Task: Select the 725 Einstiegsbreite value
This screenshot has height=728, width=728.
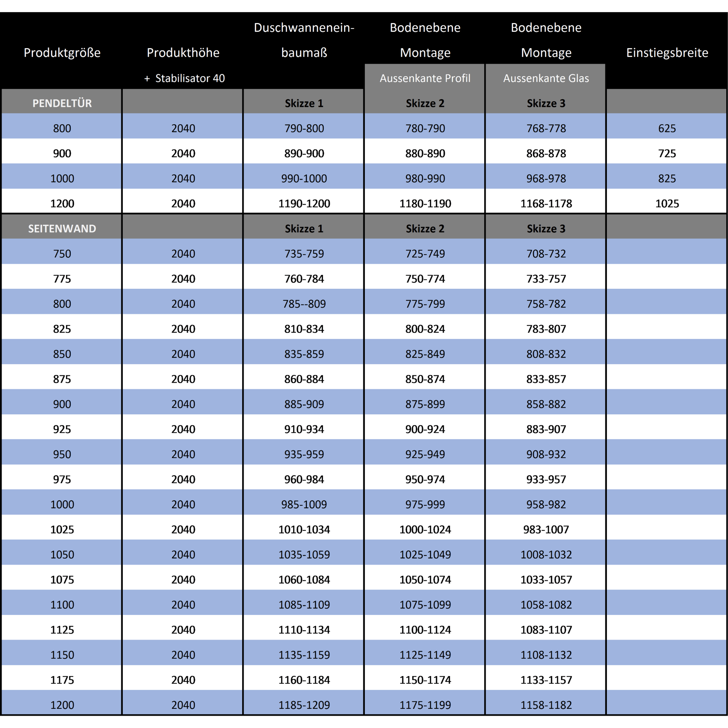Action: coord(667,154)
